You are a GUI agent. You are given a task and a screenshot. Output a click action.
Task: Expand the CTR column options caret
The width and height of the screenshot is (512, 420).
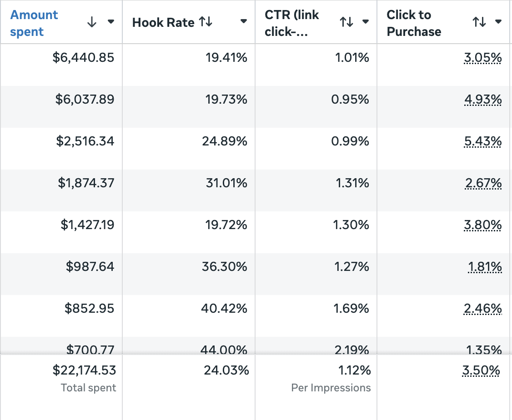tap(365, 22)
